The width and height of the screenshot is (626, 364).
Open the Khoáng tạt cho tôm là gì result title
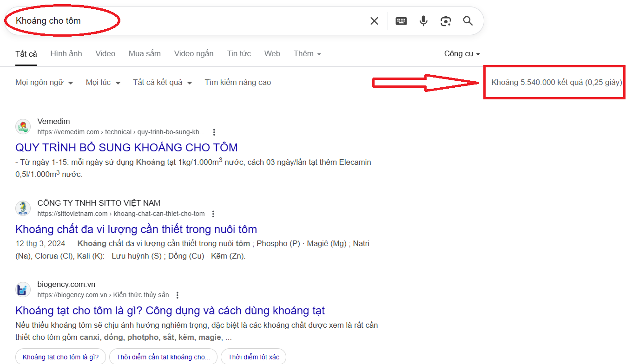170,311
